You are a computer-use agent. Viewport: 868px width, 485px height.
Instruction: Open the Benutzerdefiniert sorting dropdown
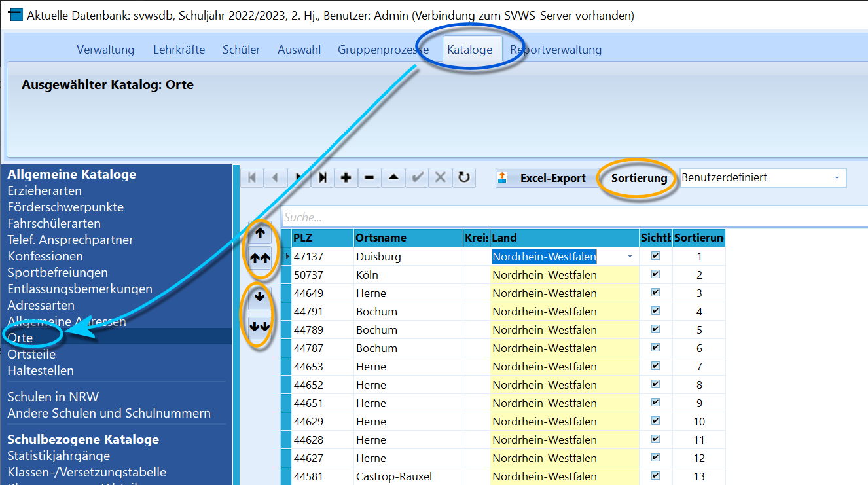763,178
